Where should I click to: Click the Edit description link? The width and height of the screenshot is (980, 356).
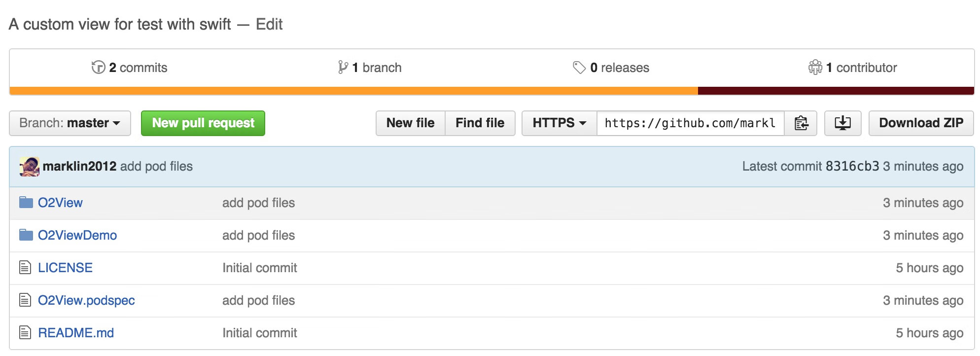click(269, 24)
